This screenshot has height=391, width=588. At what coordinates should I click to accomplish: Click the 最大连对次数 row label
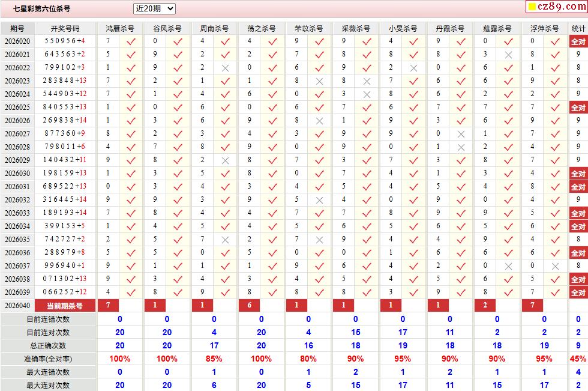[48, 386]
